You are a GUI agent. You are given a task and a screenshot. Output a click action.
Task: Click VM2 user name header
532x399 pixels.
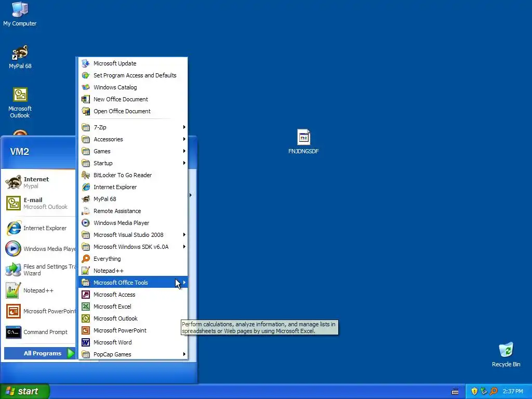pyautogui.click(x=19, y=152)
